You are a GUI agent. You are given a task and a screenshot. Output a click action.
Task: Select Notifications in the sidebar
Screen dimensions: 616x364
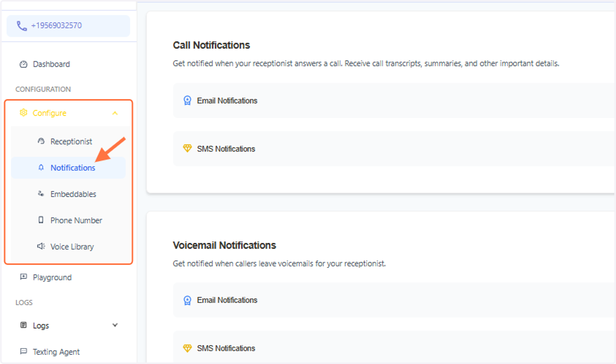point(68,167)
